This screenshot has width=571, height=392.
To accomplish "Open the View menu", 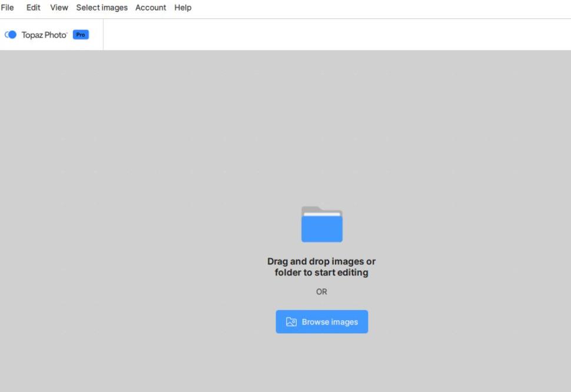I will click(x=59, y=8).
